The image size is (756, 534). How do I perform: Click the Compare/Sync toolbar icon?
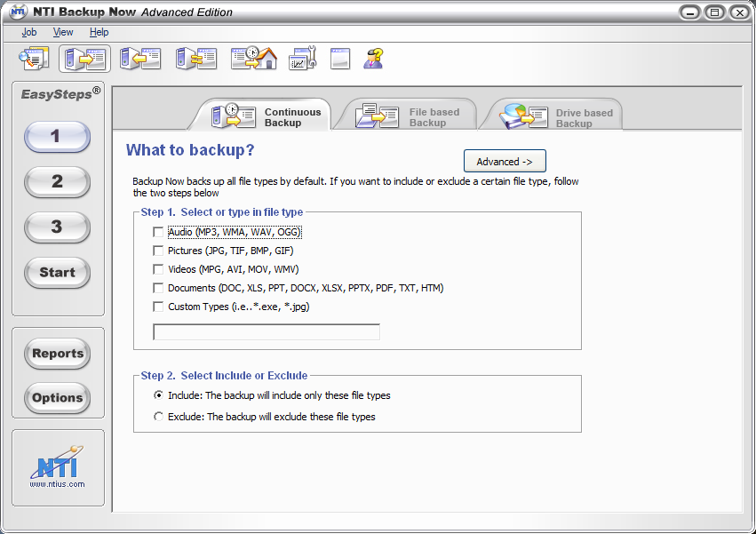[x=195, y=59]
